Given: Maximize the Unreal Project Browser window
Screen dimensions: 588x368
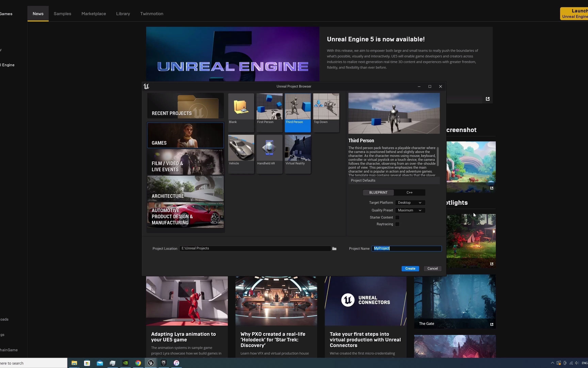Looking at the screenshot, I should point(430,86).
